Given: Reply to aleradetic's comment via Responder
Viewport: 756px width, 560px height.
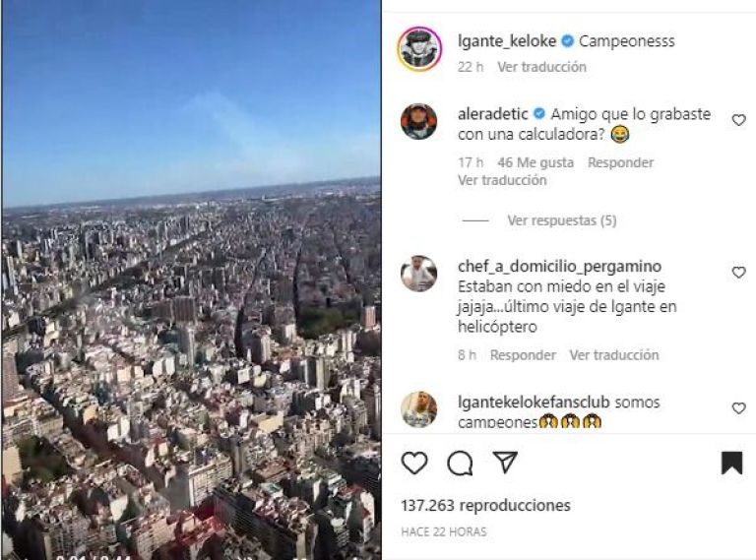Looking at the screenshot, I should click(620, 162).
